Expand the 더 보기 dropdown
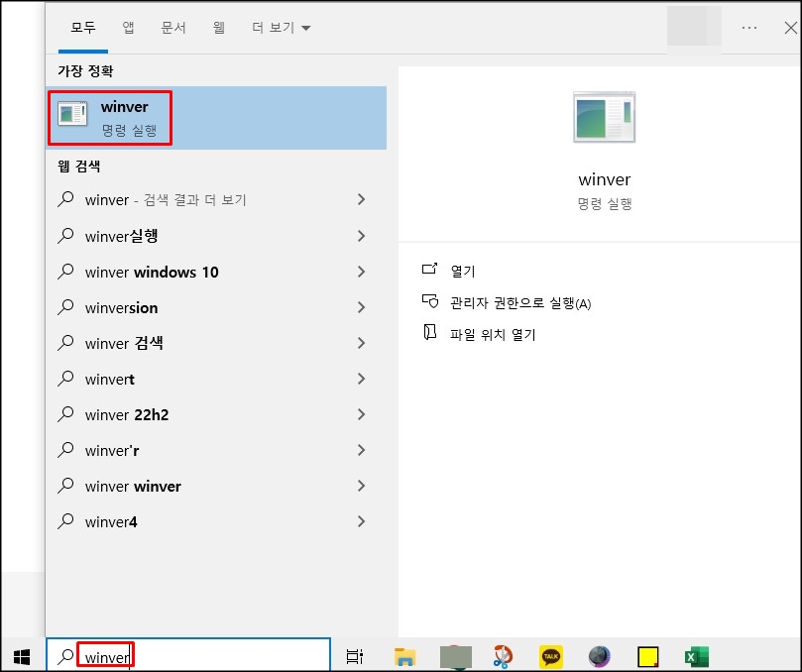Image resolution: width=802 pixels, height=672 pixels. (x=281, y=28)
